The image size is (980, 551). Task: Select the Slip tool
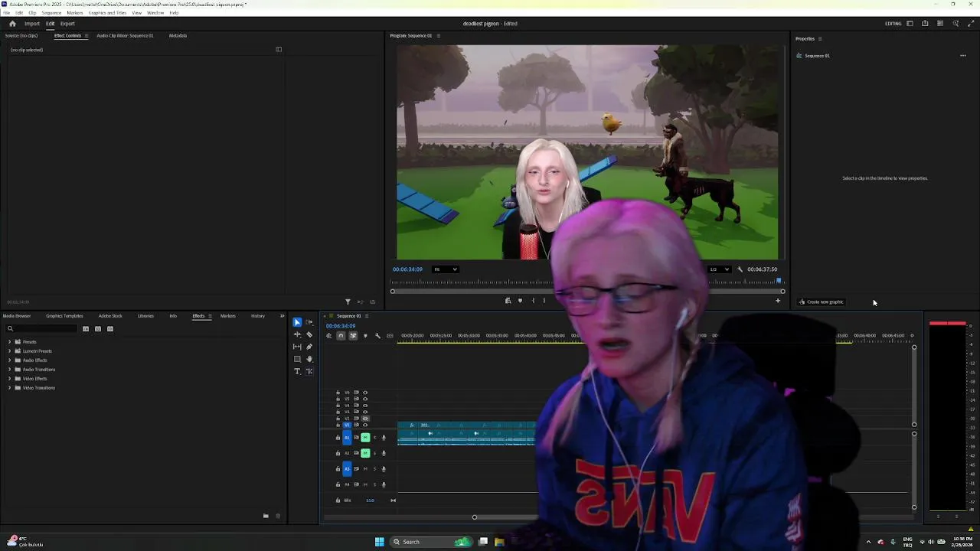click(297, 347)
